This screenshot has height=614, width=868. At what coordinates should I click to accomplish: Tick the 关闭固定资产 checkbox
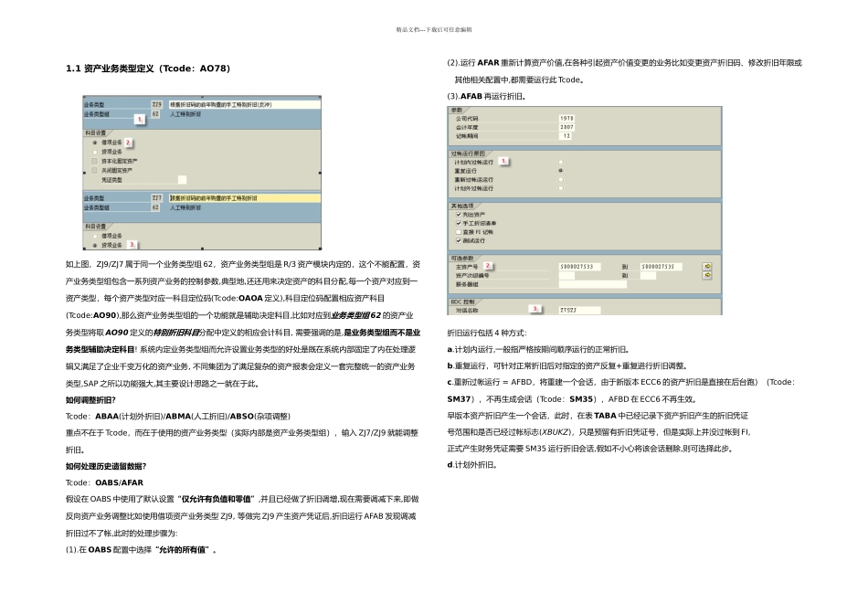point(95,171)
